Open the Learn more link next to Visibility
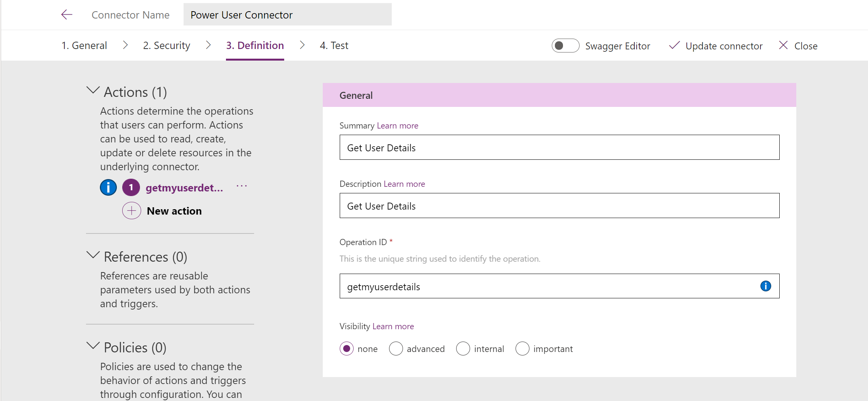868x401 pixels. coord(393,327)
